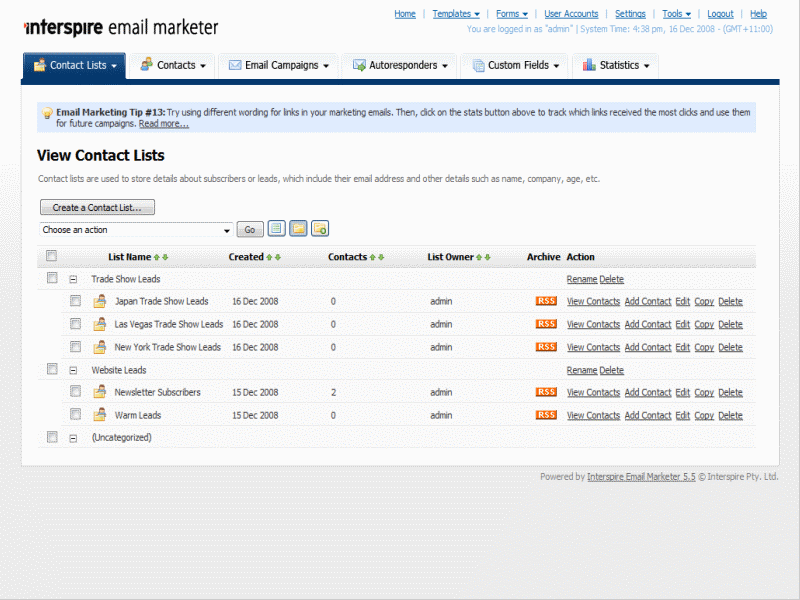Open the Contacts tab

click(172, 65)
